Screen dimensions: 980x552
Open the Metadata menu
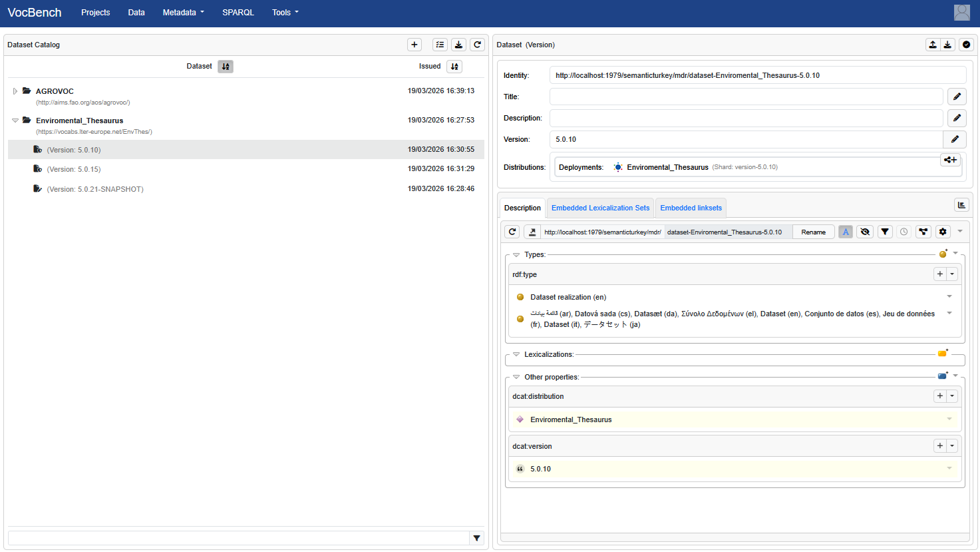pyautogui.click(x=183, y=13)
